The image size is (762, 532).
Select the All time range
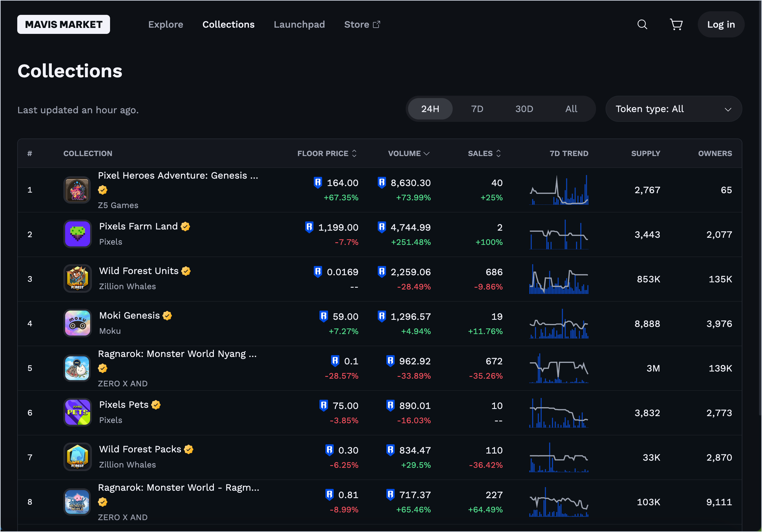[x=571, y=109]
